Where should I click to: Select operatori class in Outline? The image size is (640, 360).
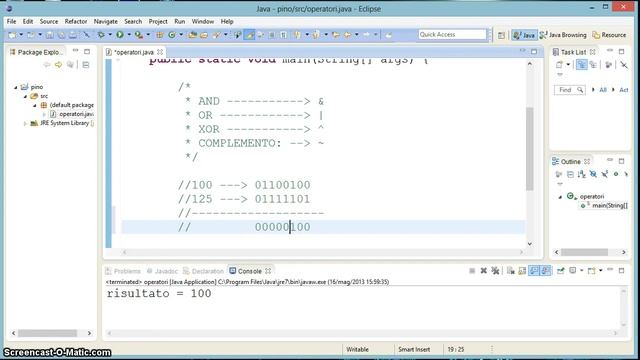coord(591,196)
